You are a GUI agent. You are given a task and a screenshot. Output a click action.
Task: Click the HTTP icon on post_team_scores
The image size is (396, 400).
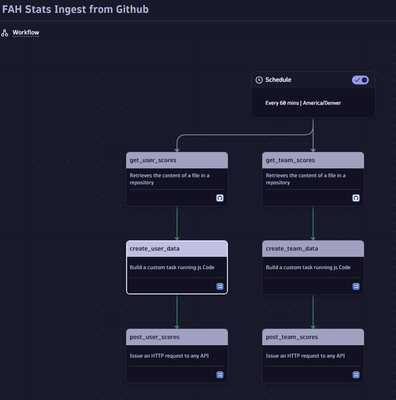click(356, 375)
